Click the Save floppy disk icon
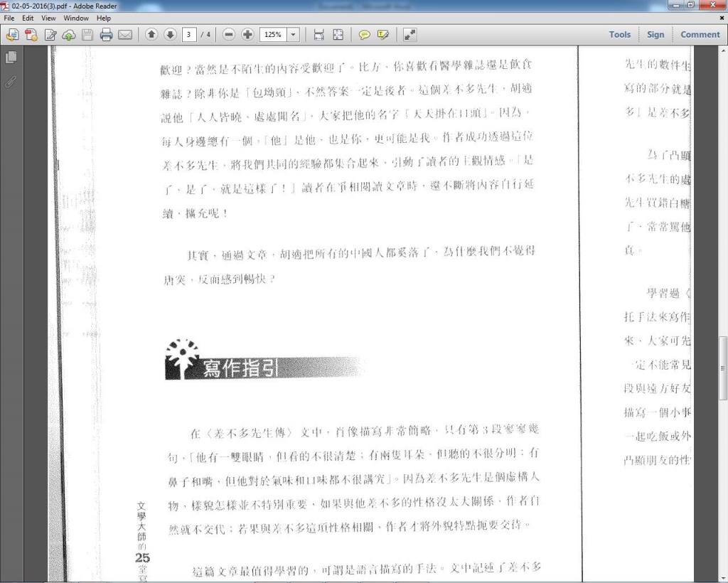The image size is (728, 583). tap(87, 35)
